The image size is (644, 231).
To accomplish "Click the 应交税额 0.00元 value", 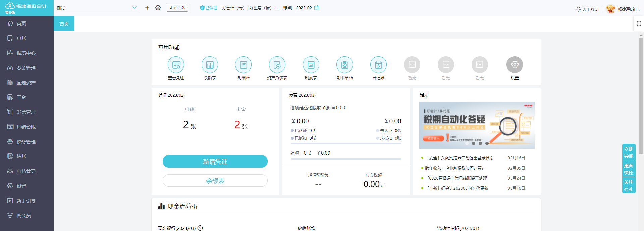I will 374,184.
